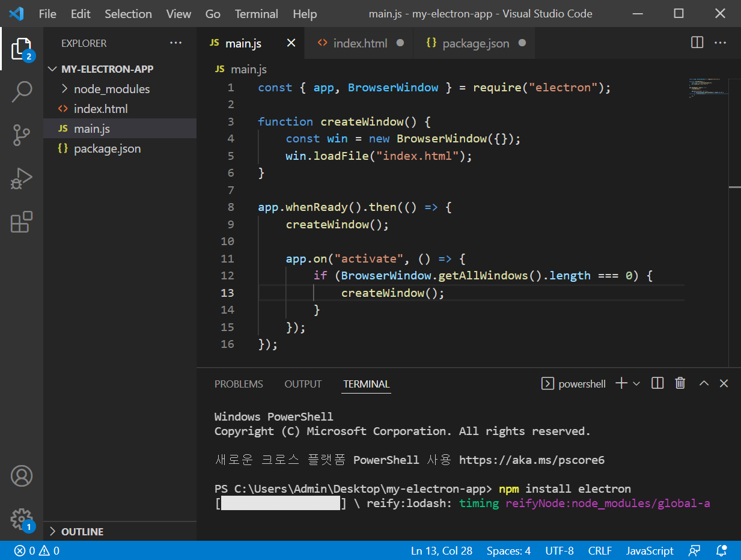Open notifications bell in status bar
741x560 pixels.
(722, 550)
